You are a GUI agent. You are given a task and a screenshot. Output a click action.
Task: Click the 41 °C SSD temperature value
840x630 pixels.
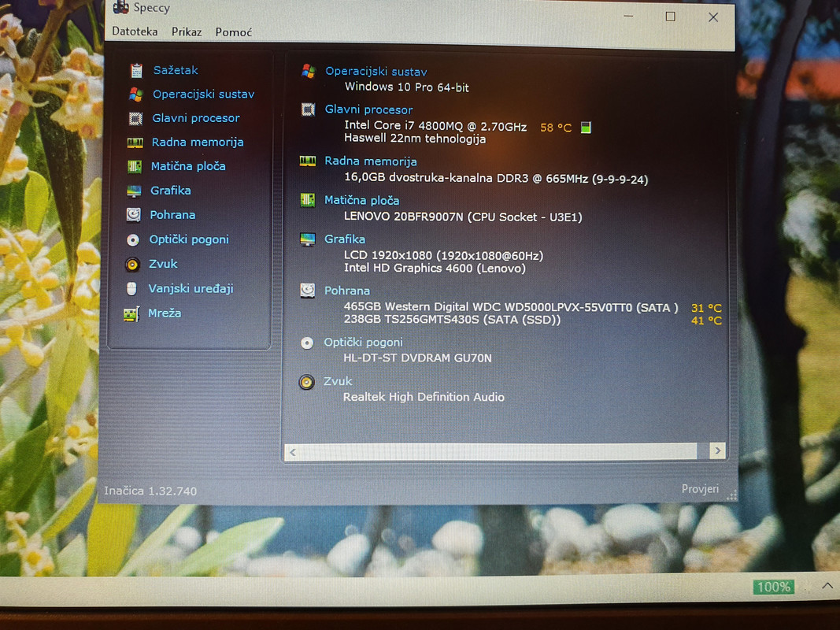point(706,321)
